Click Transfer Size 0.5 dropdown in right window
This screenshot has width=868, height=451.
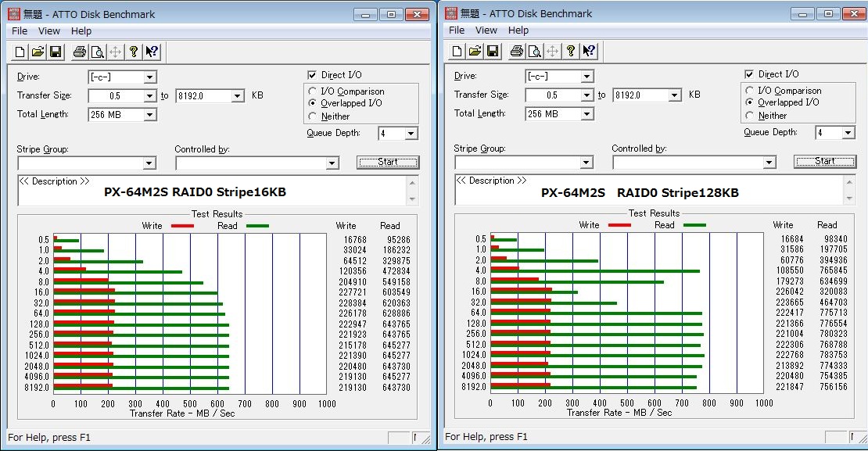586,95
